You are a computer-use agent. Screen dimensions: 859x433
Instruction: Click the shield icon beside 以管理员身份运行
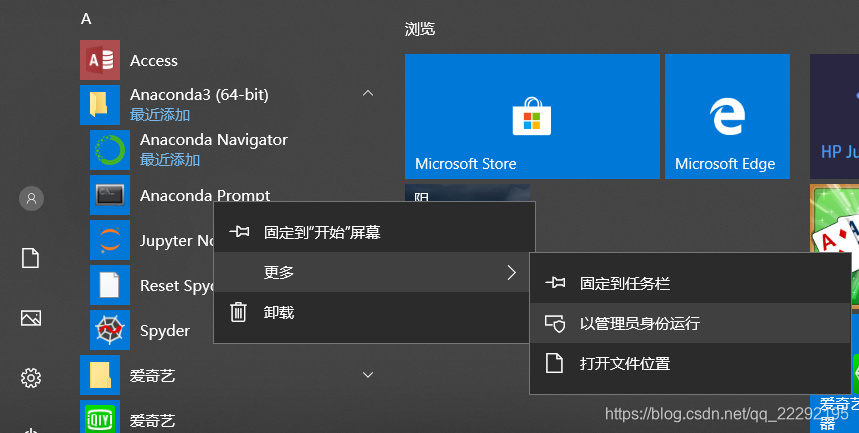pyautogui.click(x=554, y=323)
